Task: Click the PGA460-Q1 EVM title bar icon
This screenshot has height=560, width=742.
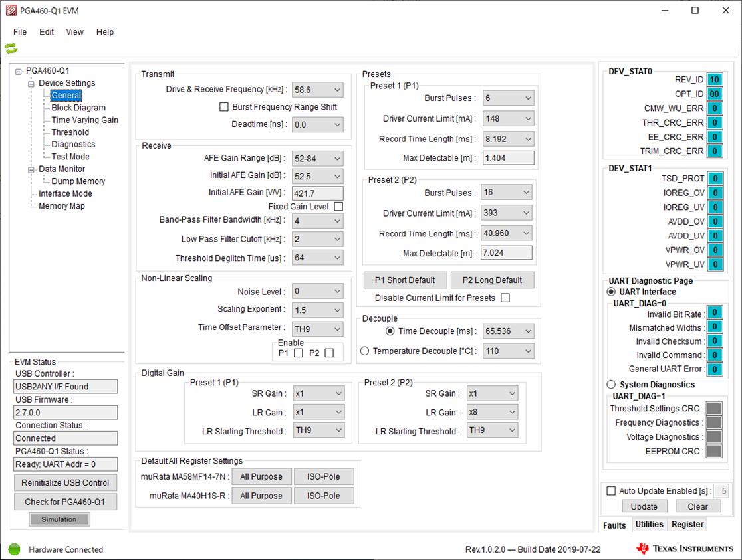Action: (x=11, y=11)
